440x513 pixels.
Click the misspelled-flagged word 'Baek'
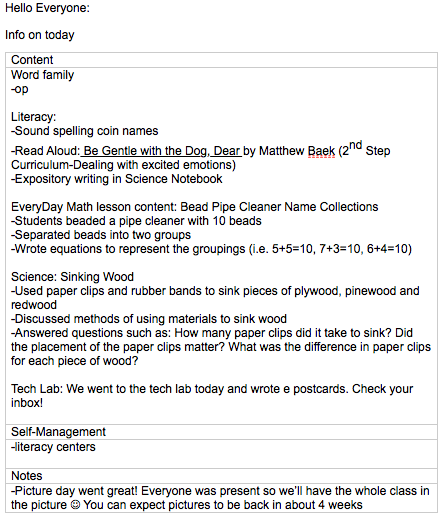[x=321, y=151]
